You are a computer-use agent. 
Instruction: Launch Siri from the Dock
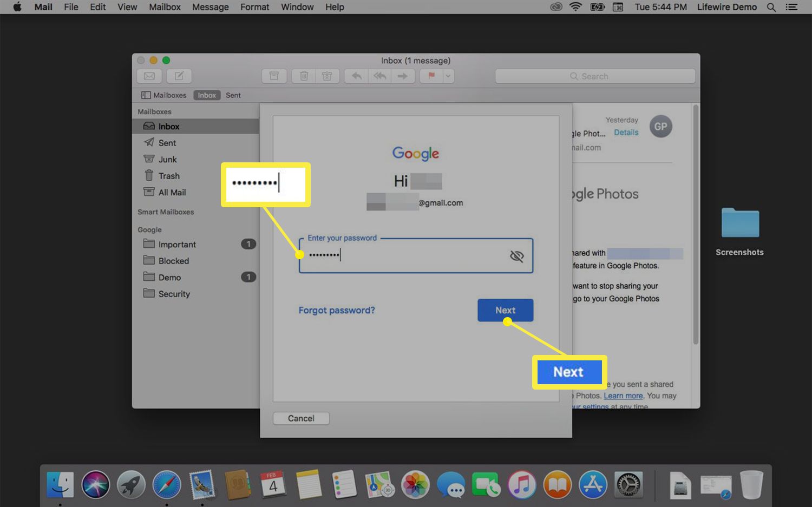pyautogui.click(x=96, y=484)
